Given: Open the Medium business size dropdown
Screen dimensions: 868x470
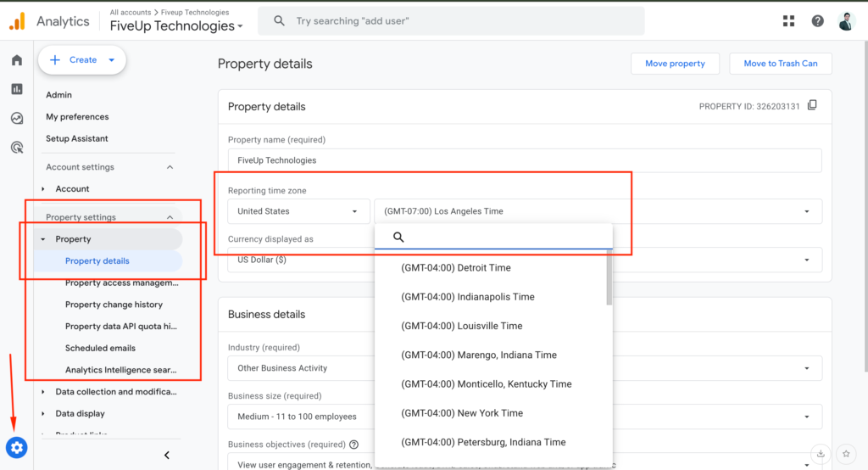Looking at the screenshot, I should 525,417.
